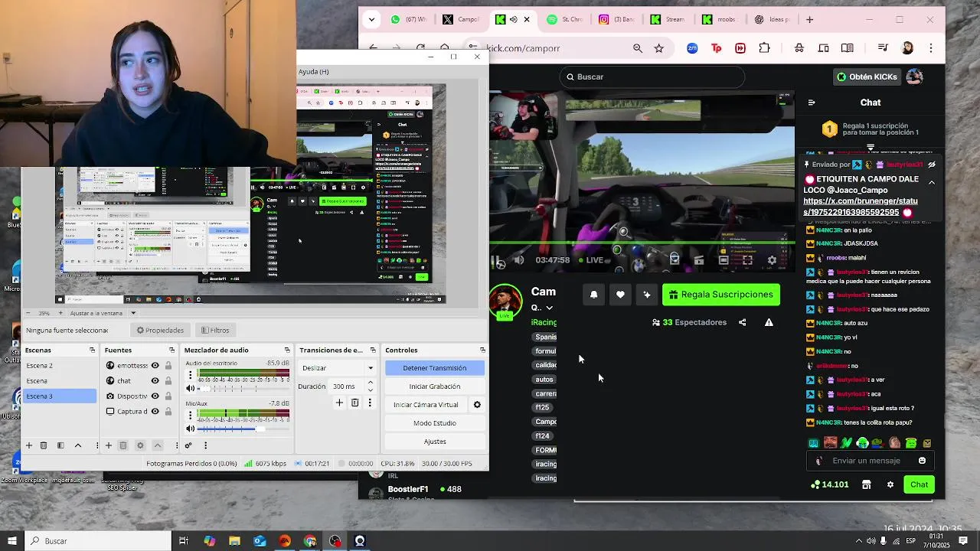
Task: Mute the Audio del escritorio speaker
Action: 191,388
